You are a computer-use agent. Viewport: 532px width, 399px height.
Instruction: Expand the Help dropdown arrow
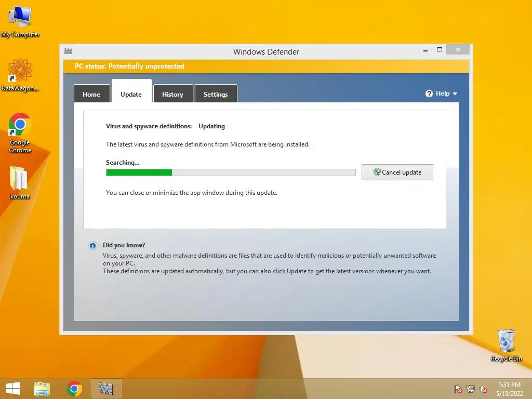coord(455,94)
